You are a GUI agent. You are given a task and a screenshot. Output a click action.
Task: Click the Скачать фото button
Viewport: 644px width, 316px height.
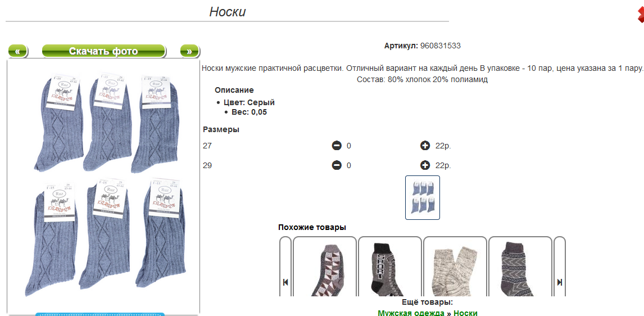point(103,51)
